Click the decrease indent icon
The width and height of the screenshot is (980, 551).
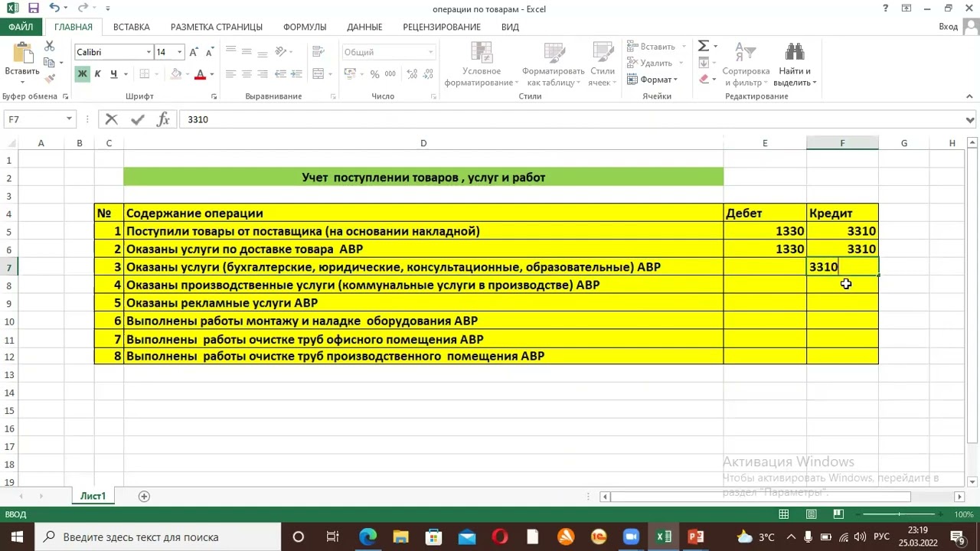click(x=280, y=74)
